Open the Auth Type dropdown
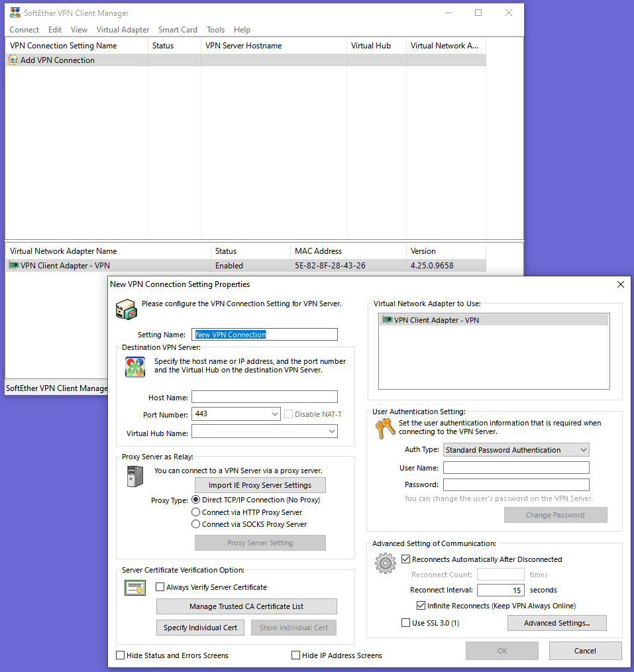 click(x=583, y=450)
